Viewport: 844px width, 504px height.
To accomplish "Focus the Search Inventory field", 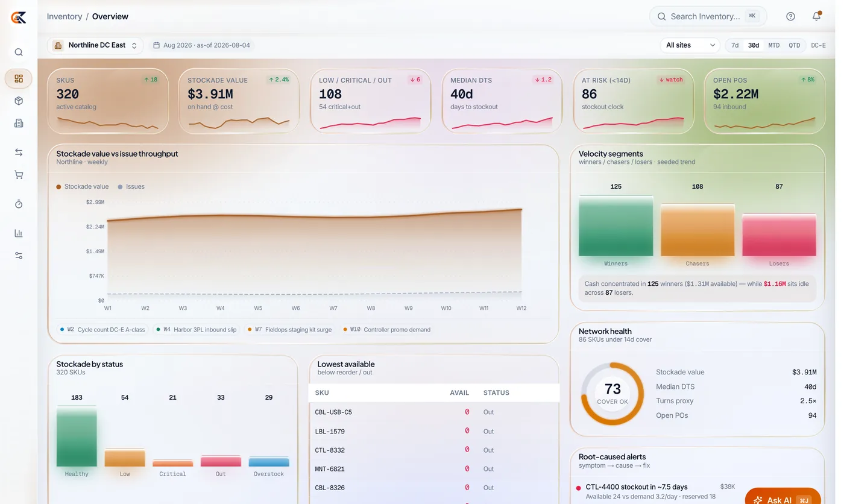I will point(708,16).
